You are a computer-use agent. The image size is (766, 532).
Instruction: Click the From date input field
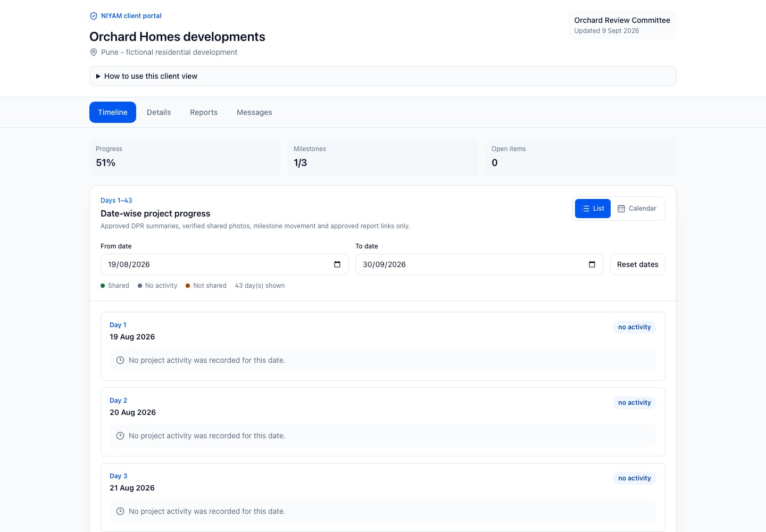(224, 264)
